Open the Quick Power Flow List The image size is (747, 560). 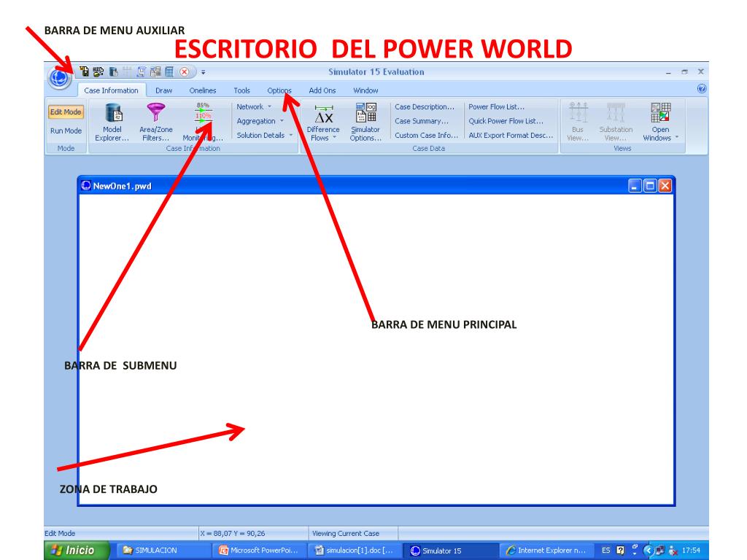[506, 121]
